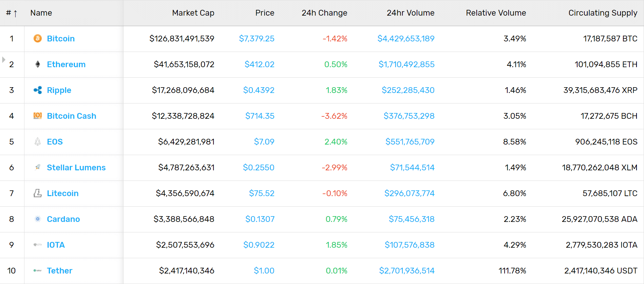Image resolution: width=644 pixels, height=284 pixels.
Task: Select Bitcoin market cap $126,831,491,539
Action: [x=182, y=39]
